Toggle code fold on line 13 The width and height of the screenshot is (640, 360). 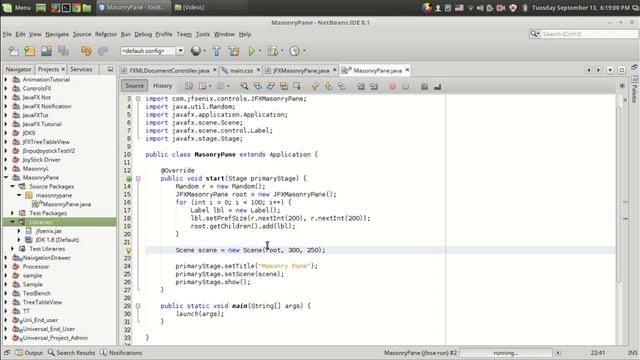(138, 178)
